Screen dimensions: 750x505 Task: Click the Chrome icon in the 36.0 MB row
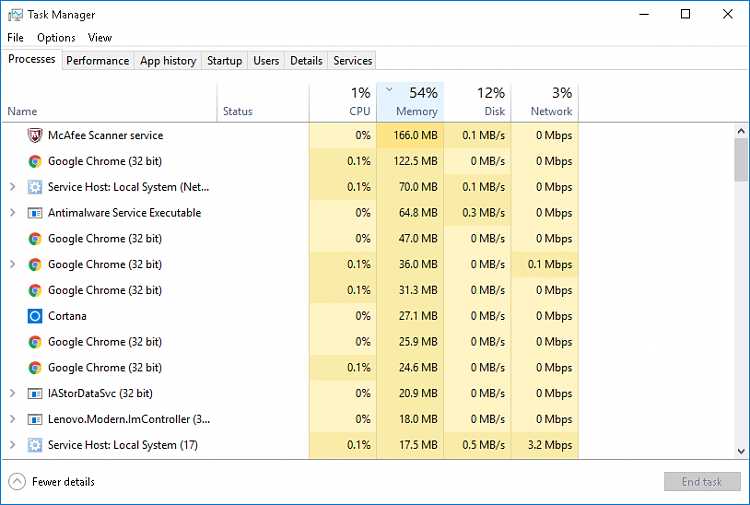pyautogui.click(x=34, y=264)
